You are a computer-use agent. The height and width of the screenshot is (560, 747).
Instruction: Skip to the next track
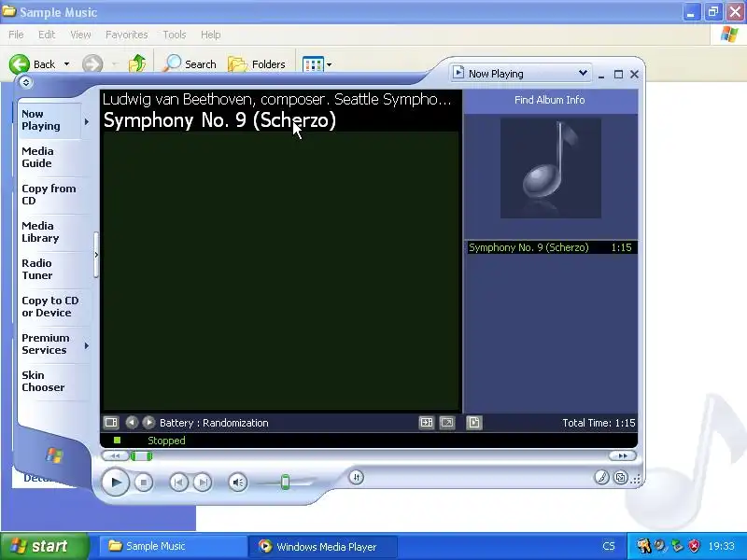point(203,483)
